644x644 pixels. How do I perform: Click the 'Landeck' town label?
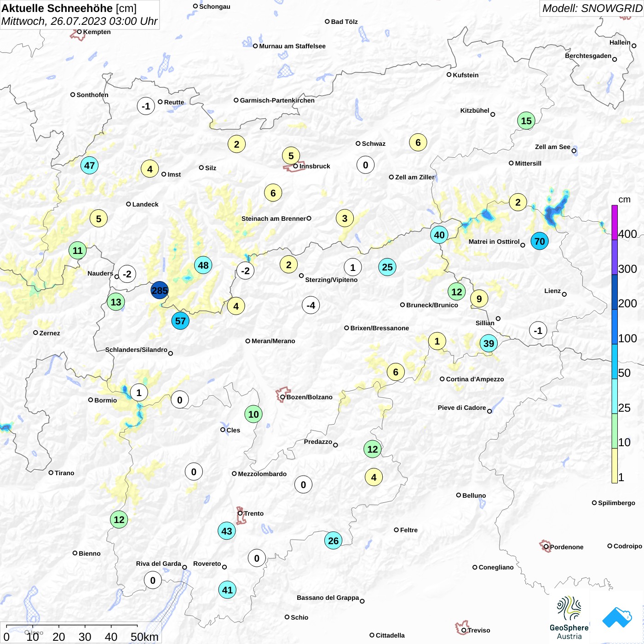click(x=145, y=204)
